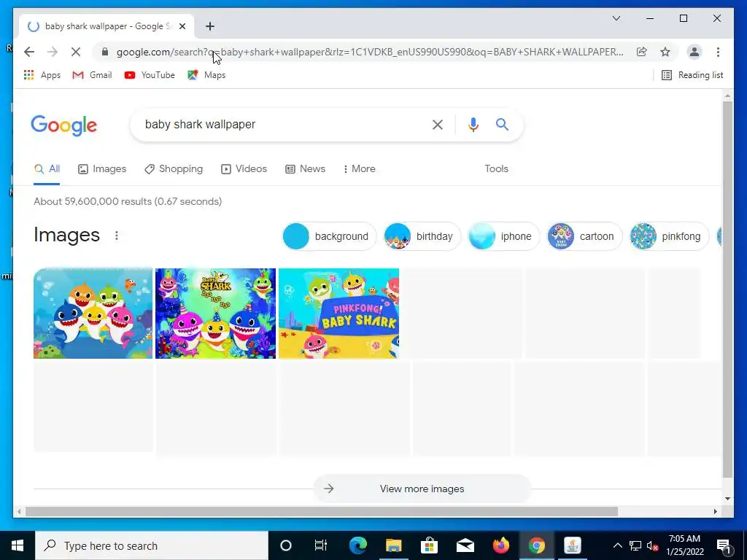This screenshot has width=747, height=560.
Task: Open the Apps bookmark
Action: click(42, 75)
